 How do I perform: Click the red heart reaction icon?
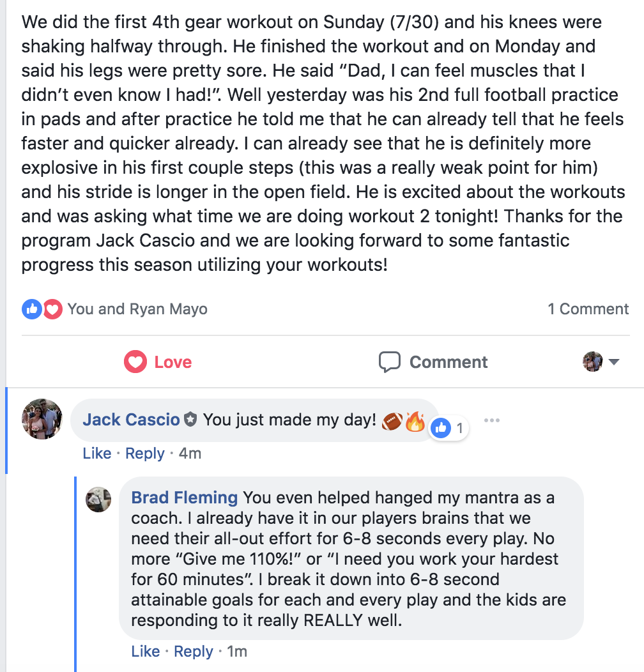click(52, 310)
